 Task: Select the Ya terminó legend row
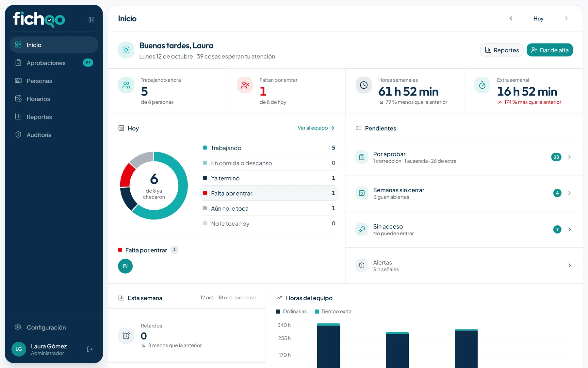pyautogui.click(x=269, y=178)
